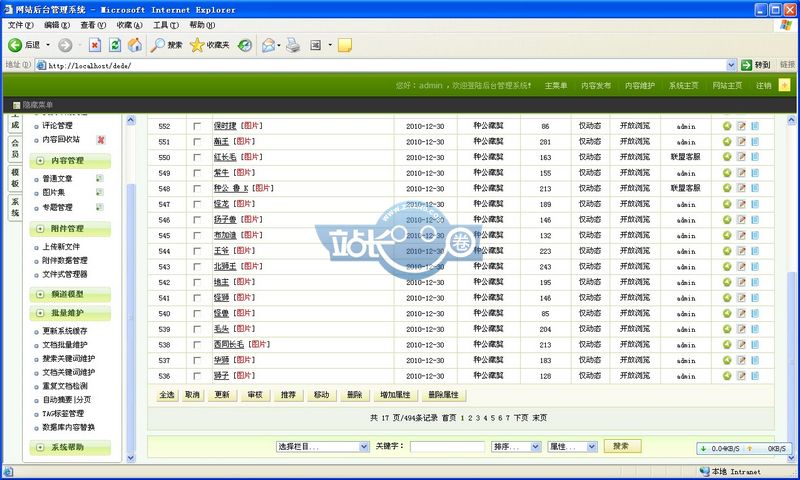The image size is (800, 480).
Task: Click the small icon beside 专题管理
Action: (99, 207)
